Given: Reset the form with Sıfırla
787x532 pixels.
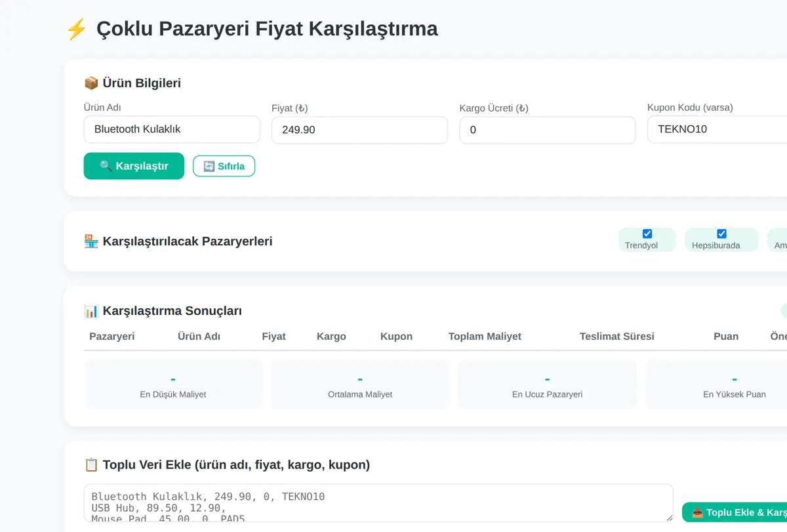Looking at the screenshot, I should [224, 166].
